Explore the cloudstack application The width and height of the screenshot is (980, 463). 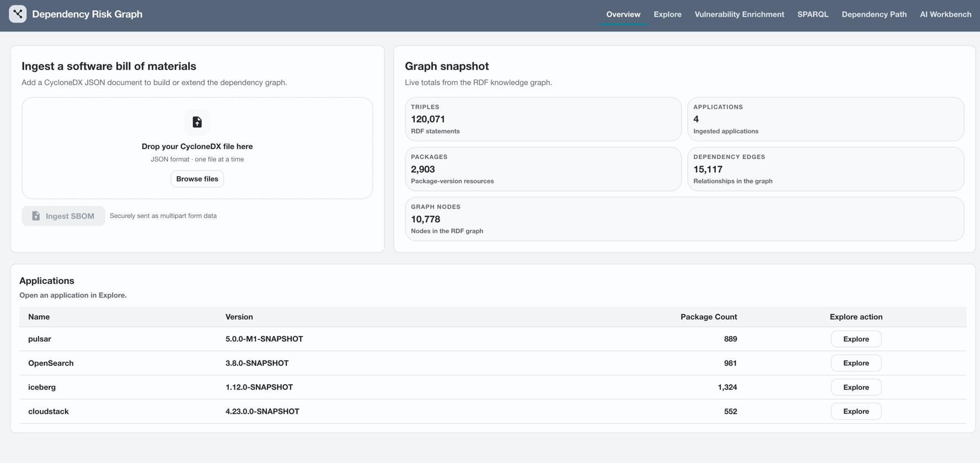pos(856,411)
